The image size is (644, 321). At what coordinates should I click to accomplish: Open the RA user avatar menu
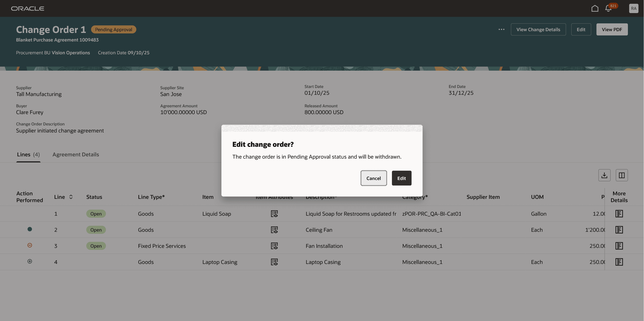[x=633, y=8]
